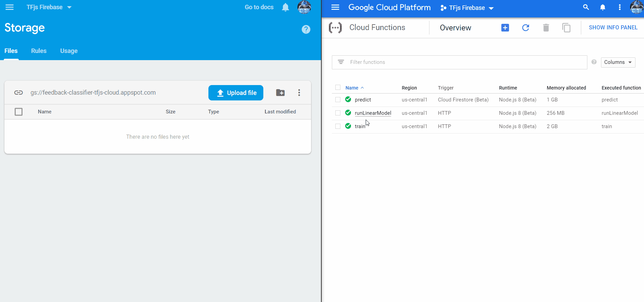Click the filter list icon
Image resolution: width=644 pixels, height=302 pixels.
coord(341,62)
